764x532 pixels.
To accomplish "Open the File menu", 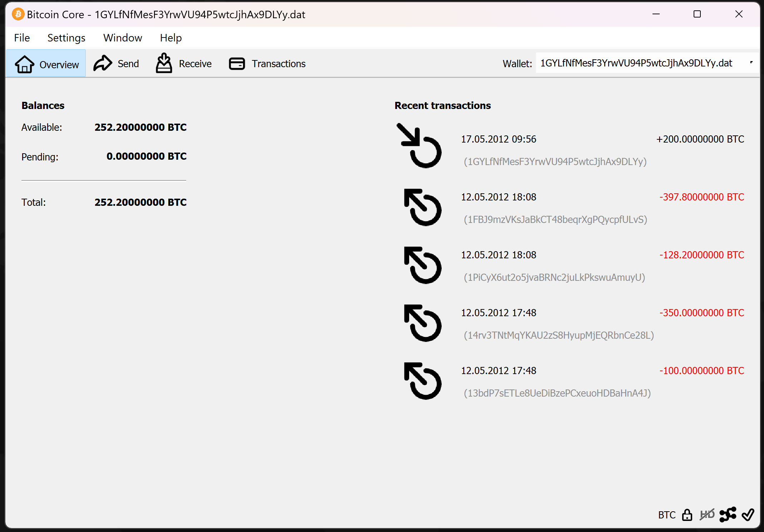I will pos(22,38).
